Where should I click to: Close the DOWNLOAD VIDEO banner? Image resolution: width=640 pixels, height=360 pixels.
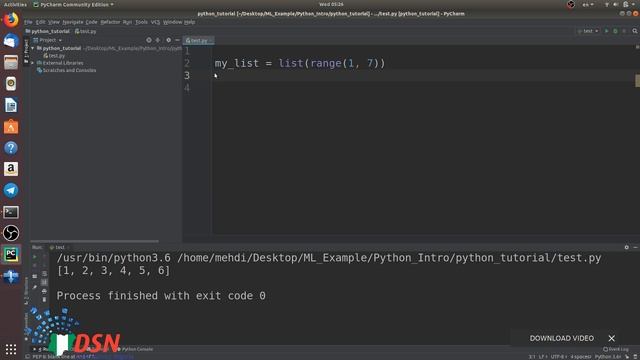(611, 338)
